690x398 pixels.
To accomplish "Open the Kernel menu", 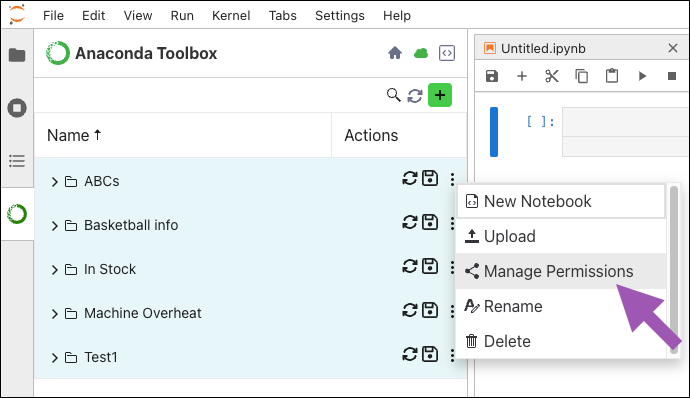I will (231, 15).
